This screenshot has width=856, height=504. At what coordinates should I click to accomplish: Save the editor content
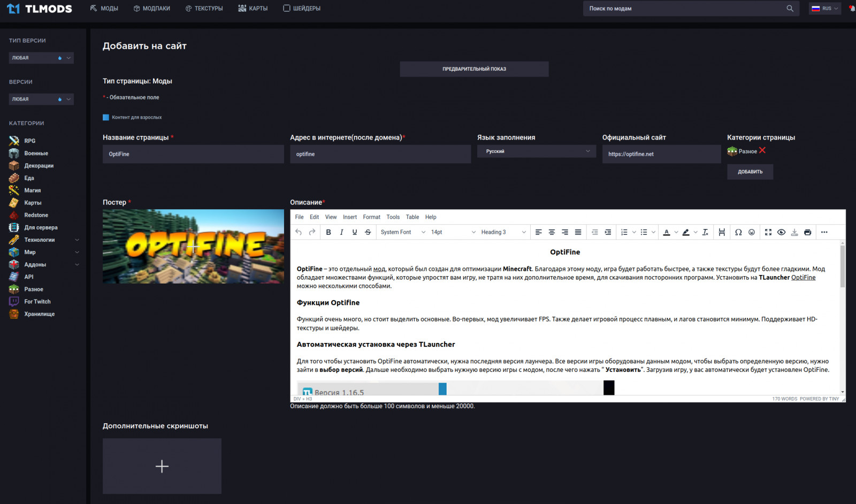pyautogui.click(x=794, y=232)
